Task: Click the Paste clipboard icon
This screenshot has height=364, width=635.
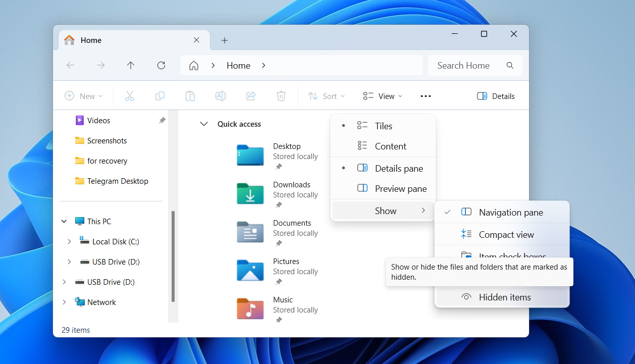Action: [x=190, y=96]
